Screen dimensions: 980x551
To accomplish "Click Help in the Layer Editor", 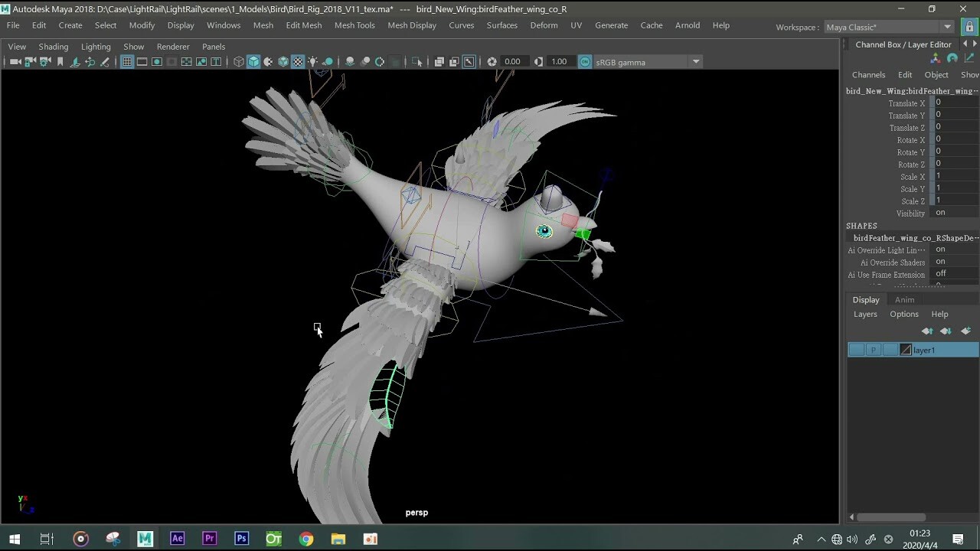I will 940,315.
